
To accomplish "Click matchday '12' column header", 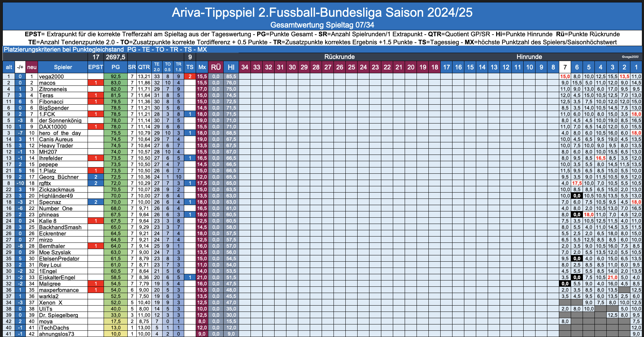I will tap(506, 67).
